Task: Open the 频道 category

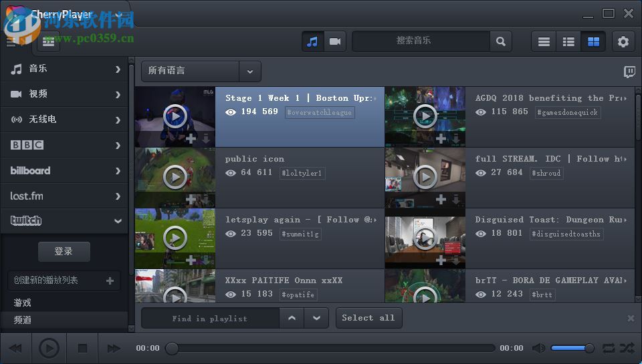Action: (x=22, y=320)
